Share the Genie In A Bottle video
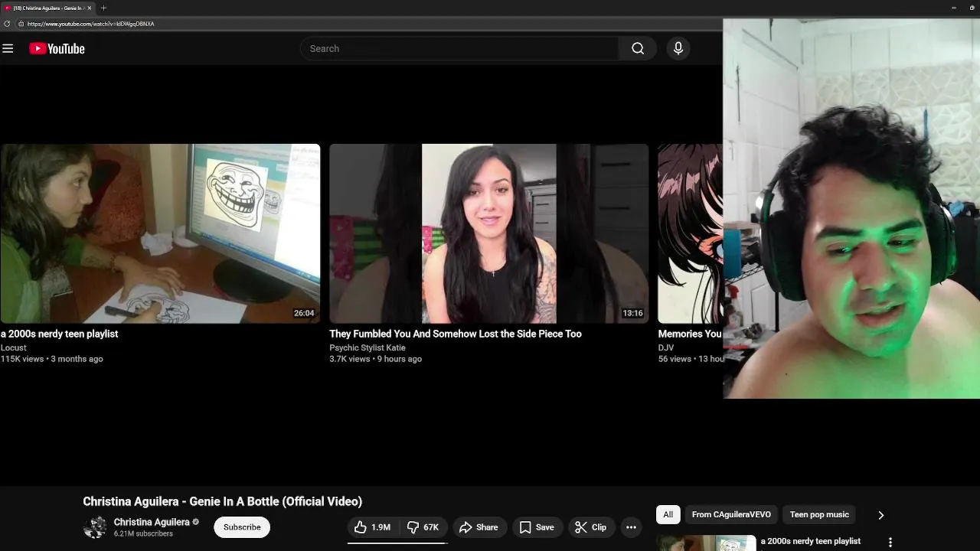 pos(479,527)
